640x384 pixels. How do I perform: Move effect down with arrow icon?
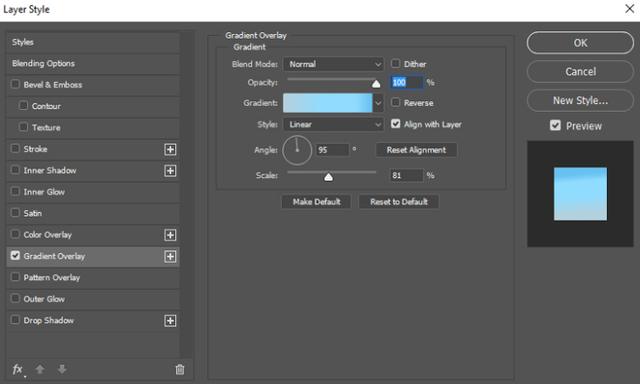tap(62, 369)
